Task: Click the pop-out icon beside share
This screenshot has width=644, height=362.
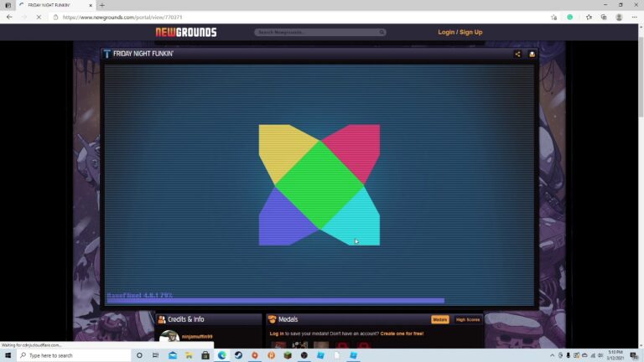Action: click(x=532, y=54)
